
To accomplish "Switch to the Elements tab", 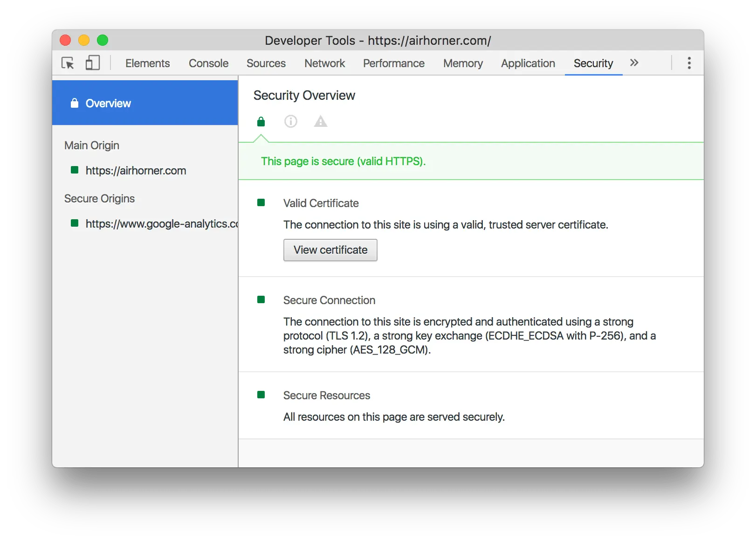I will pos(147,63).
